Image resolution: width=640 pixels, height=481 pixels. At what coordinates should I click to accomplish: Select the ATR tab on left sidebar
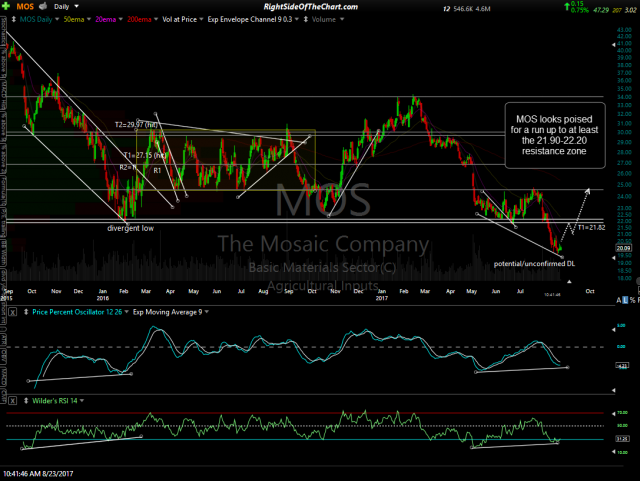3,340
